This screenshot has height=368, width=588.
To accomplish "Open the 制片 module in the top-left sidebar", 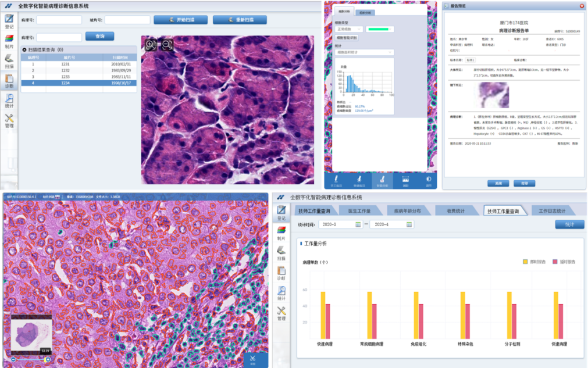I will (x=9, y=42).
